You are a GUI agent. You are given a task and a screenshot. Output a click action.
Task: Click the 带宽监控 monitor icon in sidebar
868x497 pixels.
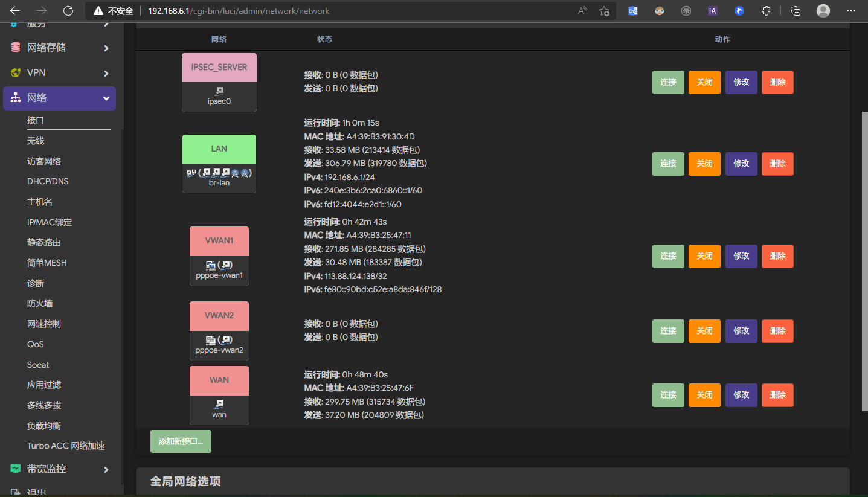tap(15, 469)
